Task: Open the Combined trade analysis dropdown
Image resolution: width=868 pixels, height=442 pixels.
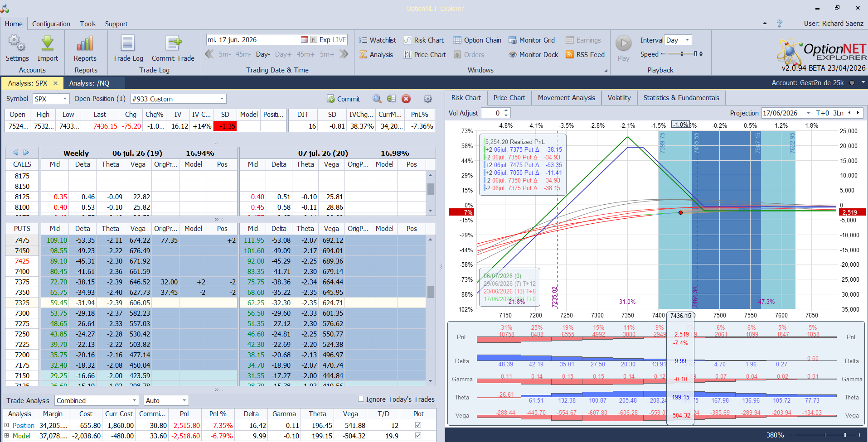Action: [x=134, y=400]
